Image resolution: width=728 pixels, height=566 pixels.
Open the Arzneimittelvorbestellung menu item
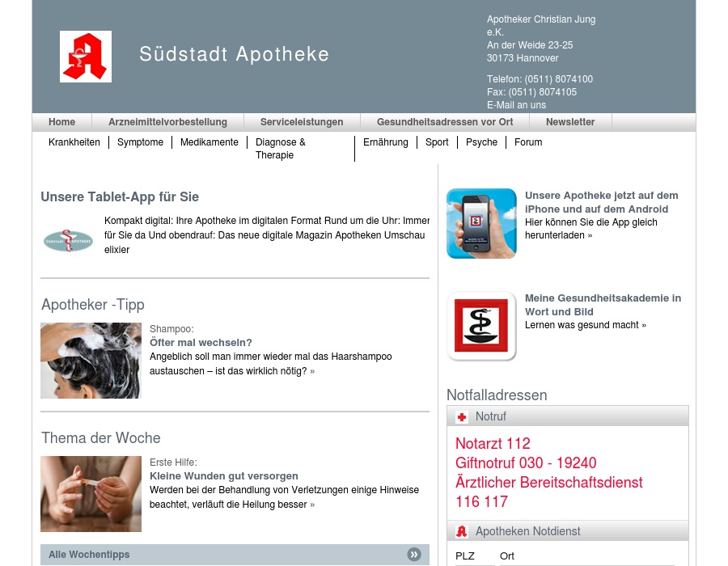point(167,122)
